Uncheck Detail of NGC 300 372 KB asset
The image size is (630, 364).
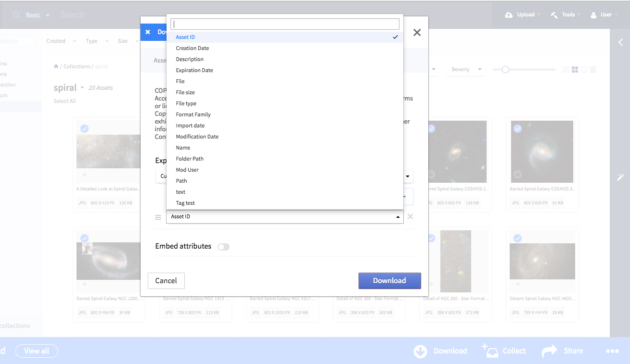(x=431, y=238)
